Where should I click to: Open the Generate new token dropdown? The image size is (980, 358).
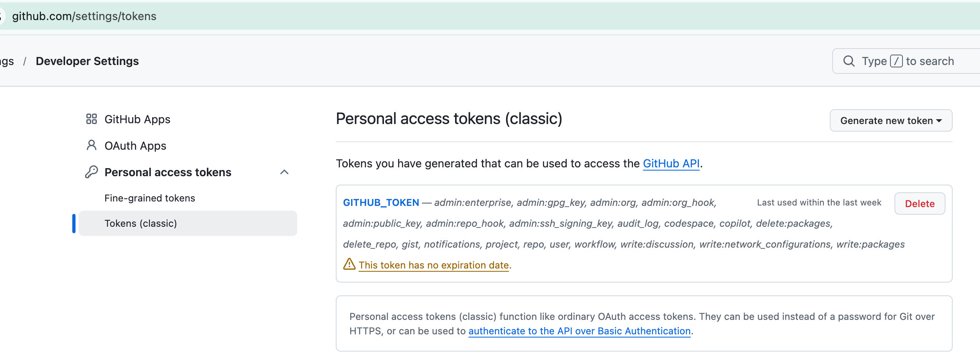(891, 120)
